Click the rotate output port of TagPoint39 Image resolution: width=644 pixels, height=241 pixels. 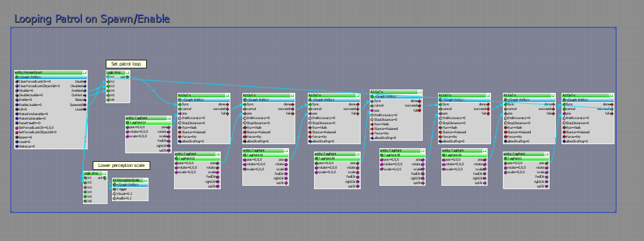(358, 168)
